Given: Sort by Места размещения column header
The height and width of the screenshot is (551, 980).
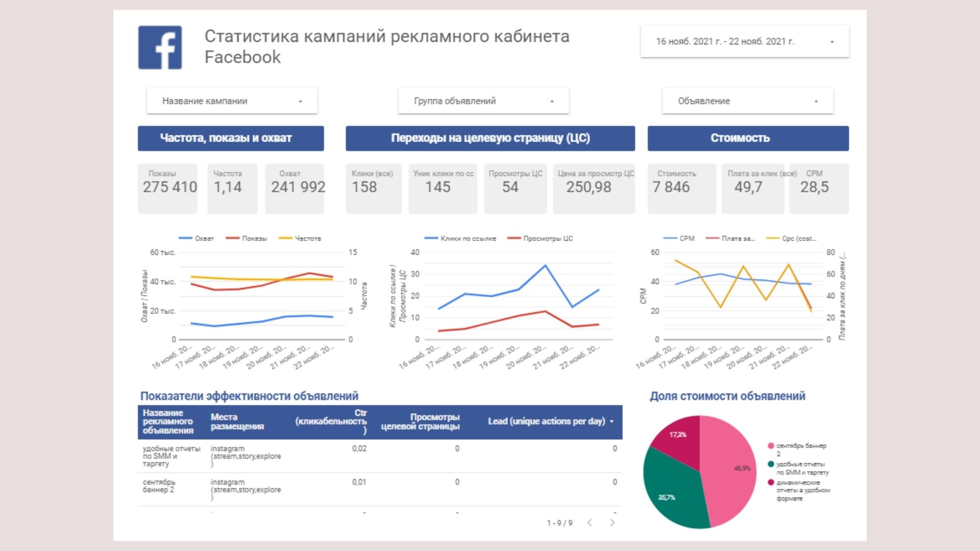Looking at the screenshot, I should click(x=237, y=421).
